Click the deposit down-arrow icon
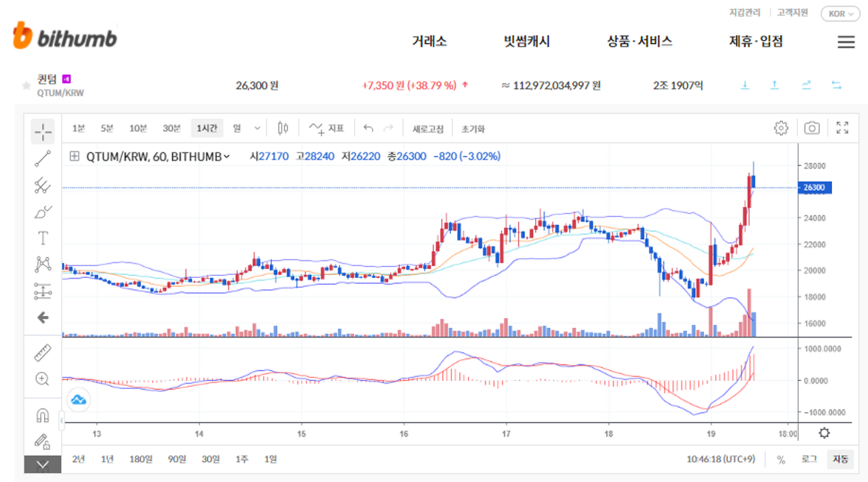The image size is (868, 482). (x=745, y=85)
